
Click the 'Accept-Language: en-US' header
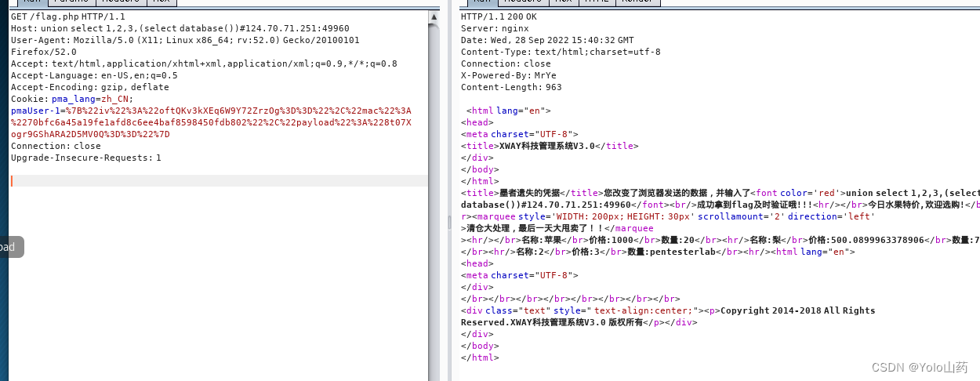tap(94, 75)
